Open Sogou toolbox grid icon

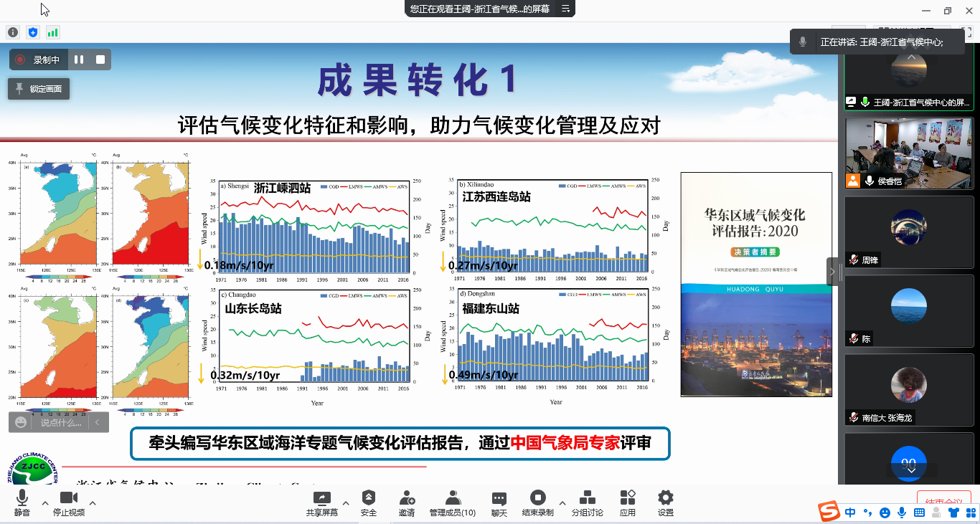point(970,513)
